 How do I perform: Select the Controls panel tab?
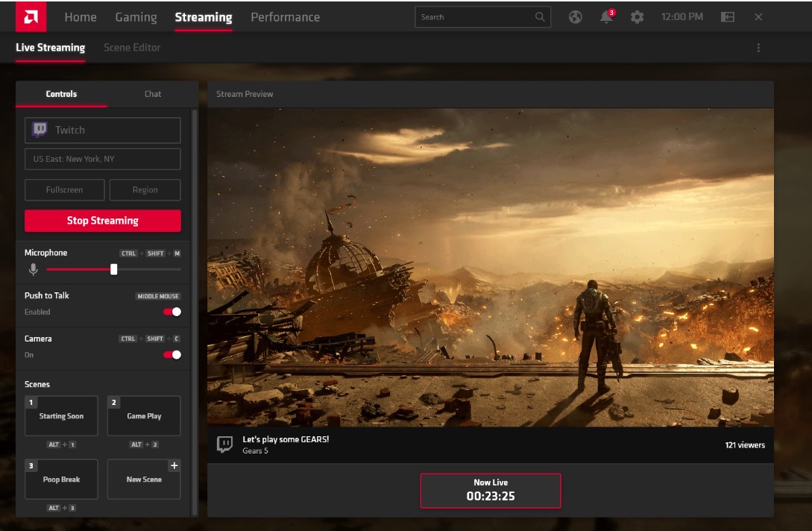(61, 94)
